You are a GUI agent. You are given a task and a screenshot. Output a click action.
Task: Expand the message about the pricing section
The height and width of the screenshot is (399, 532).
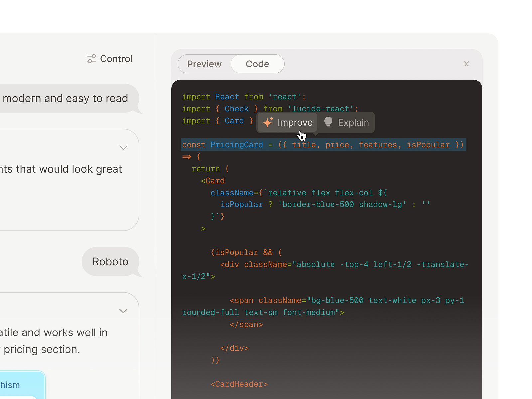pos(123,311)
